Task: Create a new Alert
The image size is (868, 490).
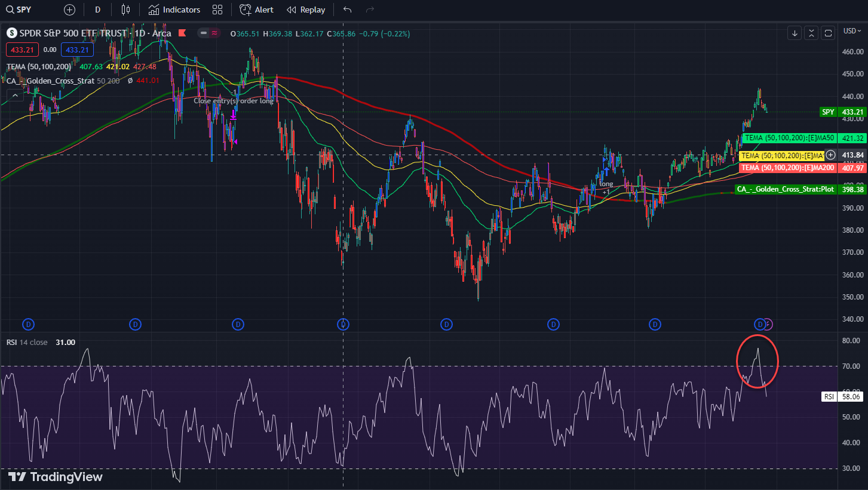Action: [x=256, y=10]
